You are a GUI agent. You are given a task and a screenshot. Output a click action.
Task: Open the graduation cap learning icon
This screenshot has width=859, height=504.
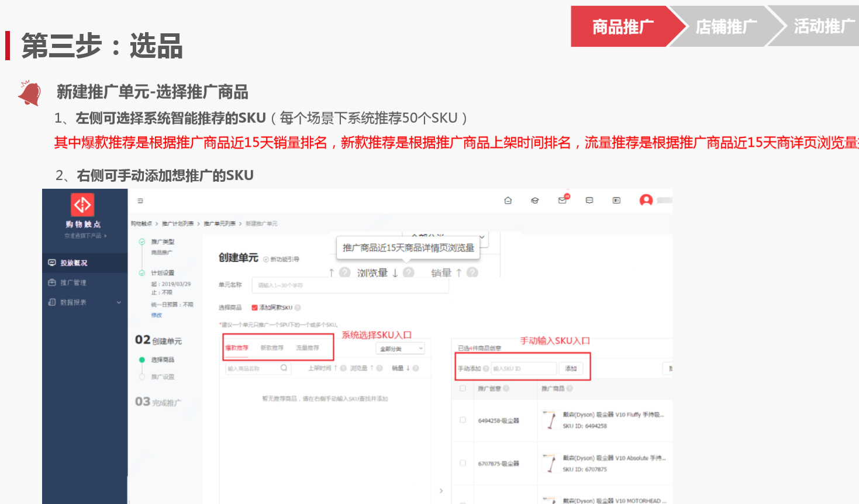click(534, 201)
